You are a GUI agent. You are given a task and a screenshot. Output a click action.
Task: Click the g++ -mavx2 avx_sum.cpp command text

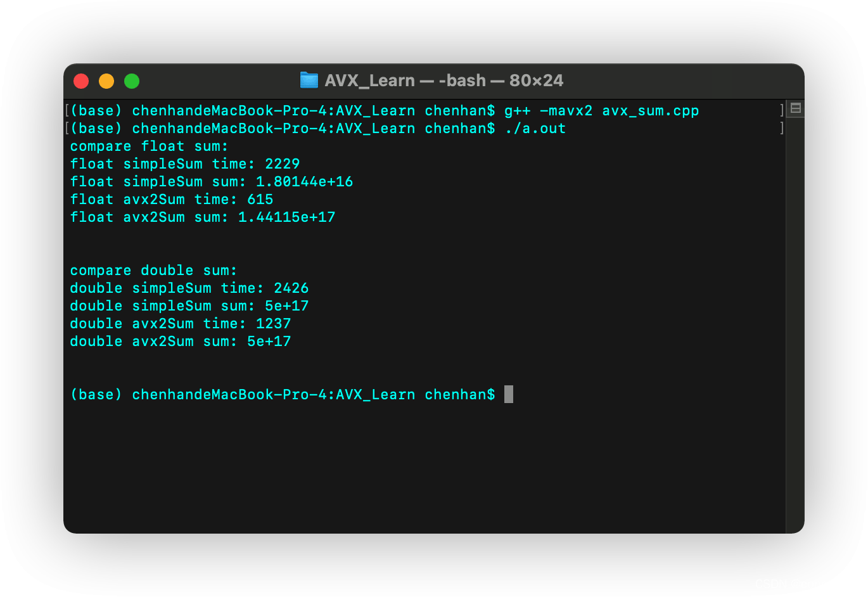[x=601, y=111]
